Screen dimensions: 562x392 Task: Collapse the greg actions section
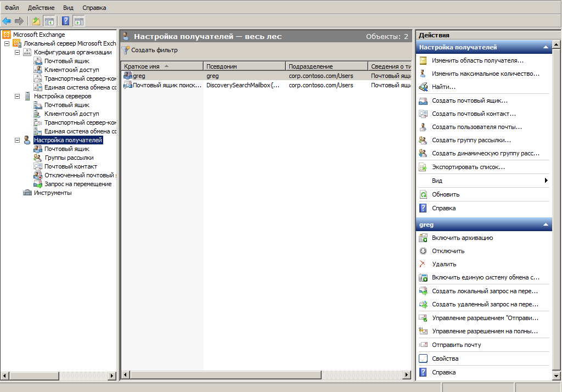(x=546, y=225)
